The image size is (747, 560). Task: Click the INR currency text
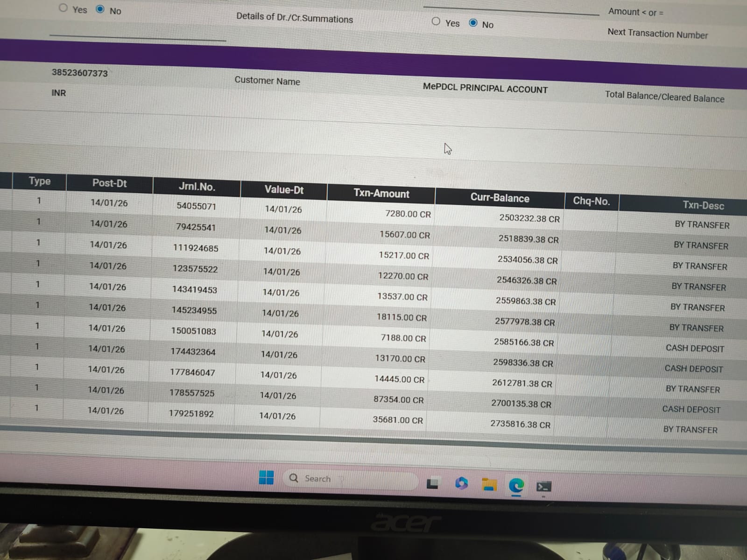tap(59, 93)
